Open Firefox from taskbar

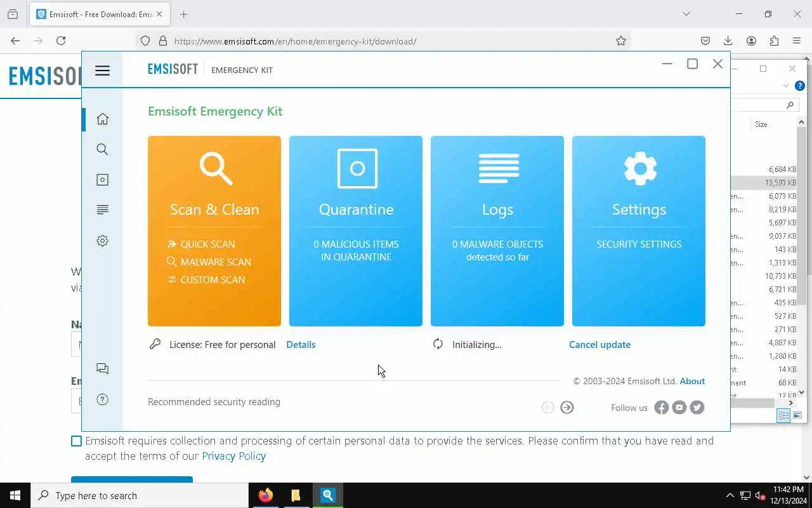click(265, 495)
